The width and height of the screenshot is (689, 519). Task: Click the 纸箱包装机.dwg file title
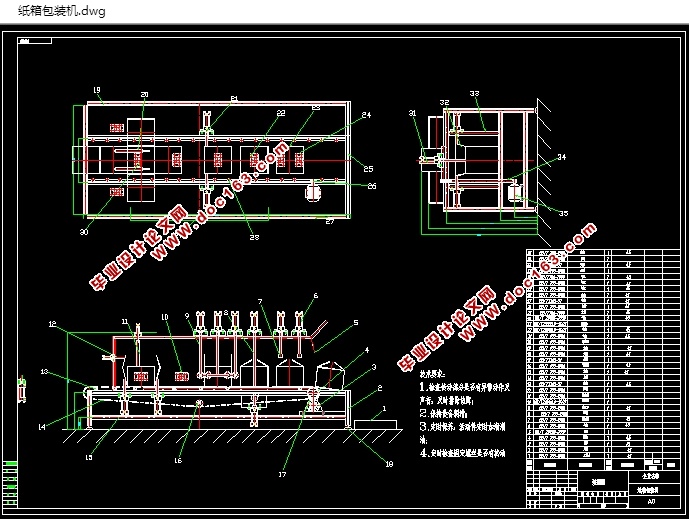click(62, 11)
